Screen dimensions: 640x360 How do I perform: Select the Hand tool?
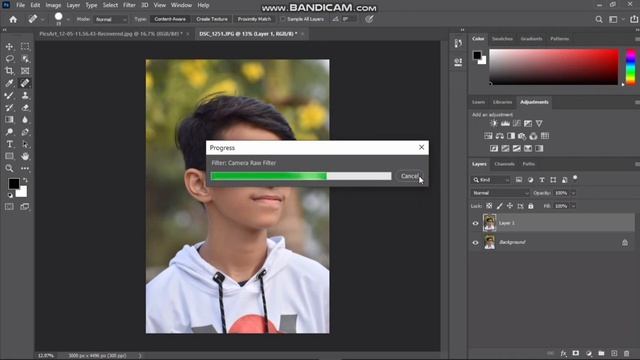[25, 156]
